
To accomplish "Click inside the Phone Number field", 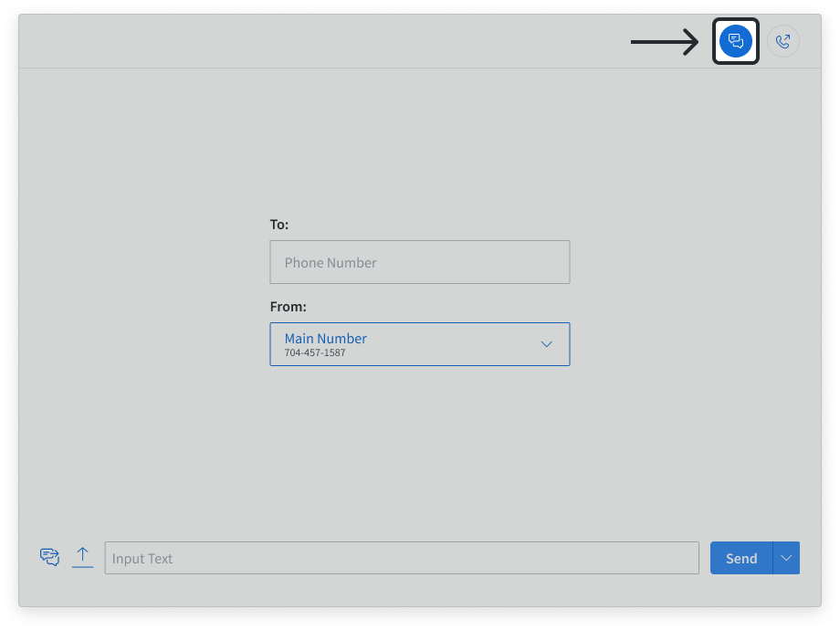I will point(419,262).
